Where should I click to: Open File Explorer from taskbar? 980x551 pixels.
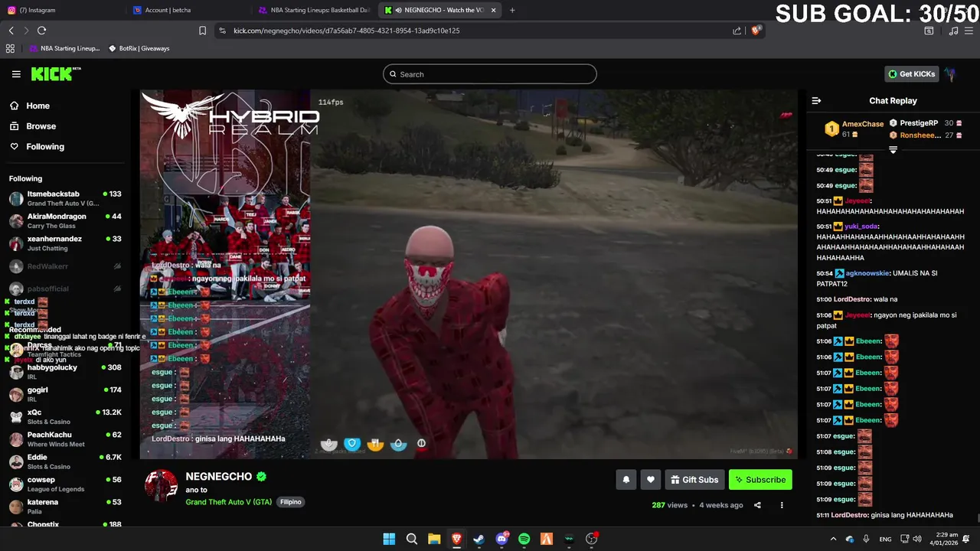pos(434,539)
